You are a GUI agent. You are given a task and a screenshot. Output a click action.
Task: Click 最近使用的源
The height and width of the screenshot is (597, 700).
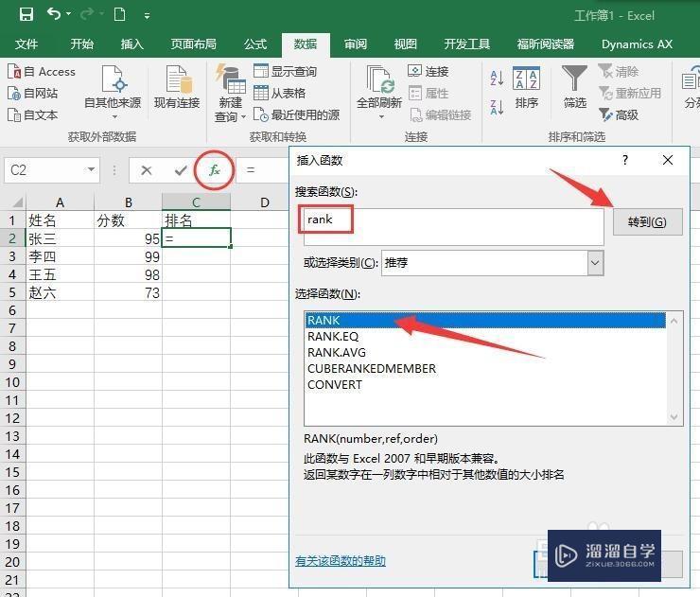296,114
